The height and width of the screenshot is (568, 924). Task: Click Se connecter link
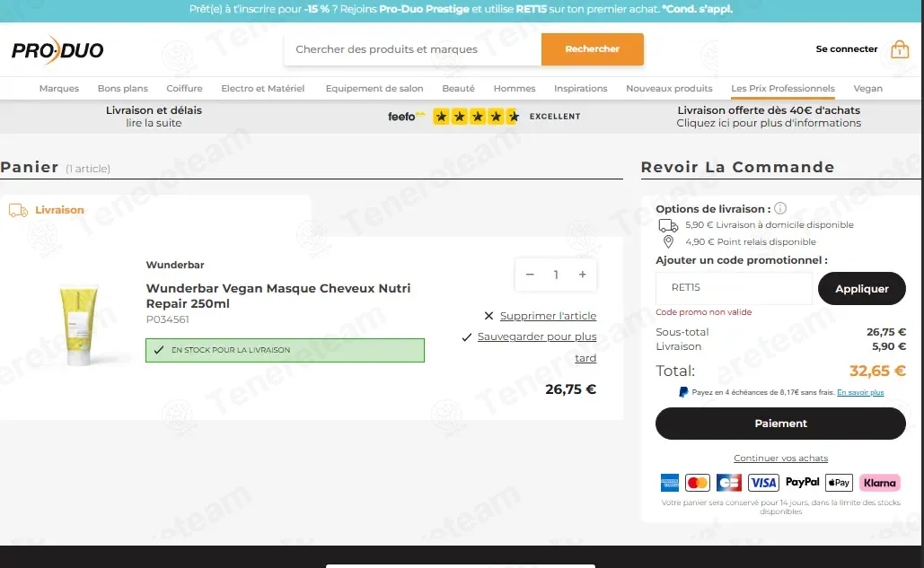point(846,48)
